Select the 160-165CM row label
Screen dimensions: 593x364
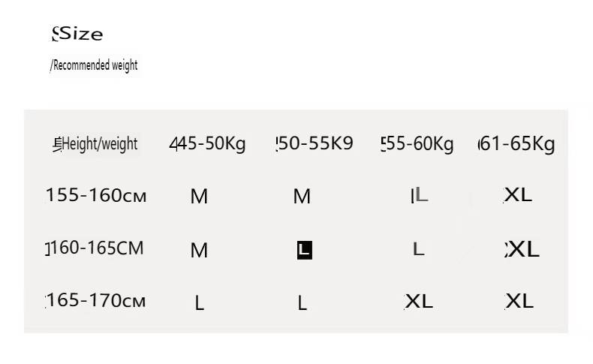click(95, 248)
